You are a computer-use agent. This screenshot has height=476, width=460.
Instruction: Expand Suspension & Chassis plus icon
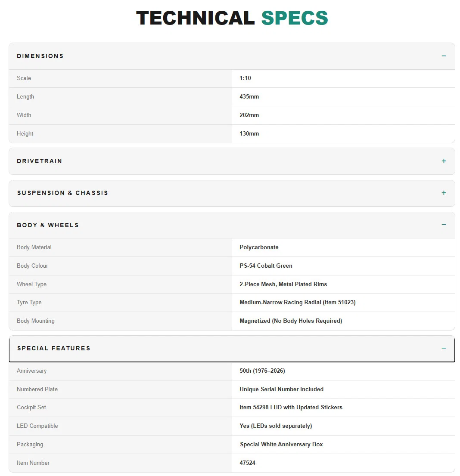[444, 193]
